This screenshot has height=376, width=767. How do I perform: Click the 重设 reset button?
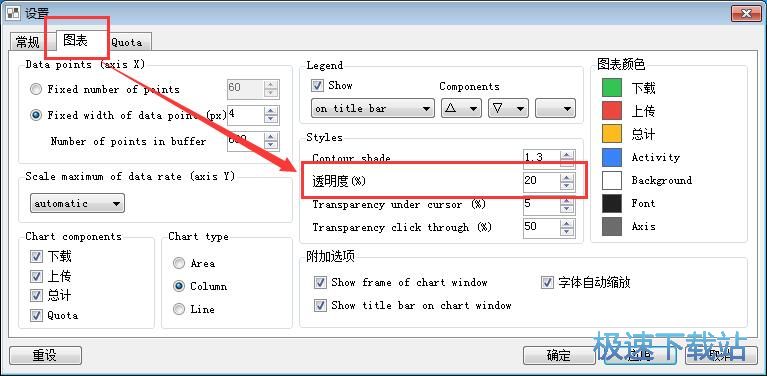coord(45,355)
